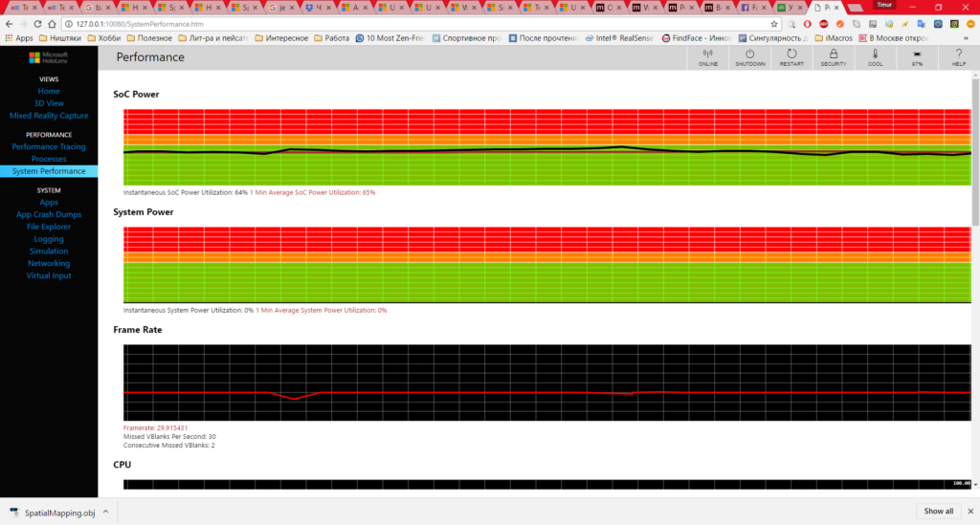Reload the page with refresh button

(x=37, y=24)
